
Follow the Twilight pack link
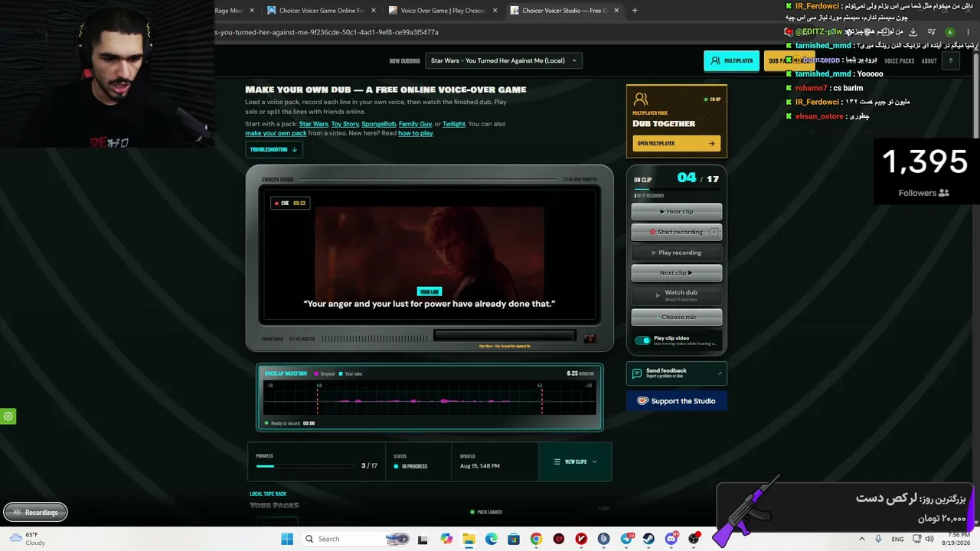tap(454, 124)
